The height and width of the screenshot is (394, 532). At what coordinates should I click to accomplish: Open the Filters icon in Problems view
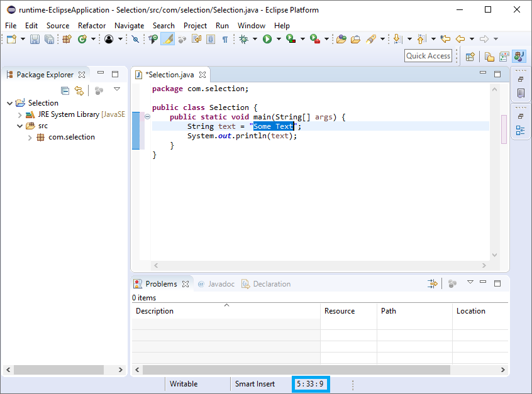433,283
